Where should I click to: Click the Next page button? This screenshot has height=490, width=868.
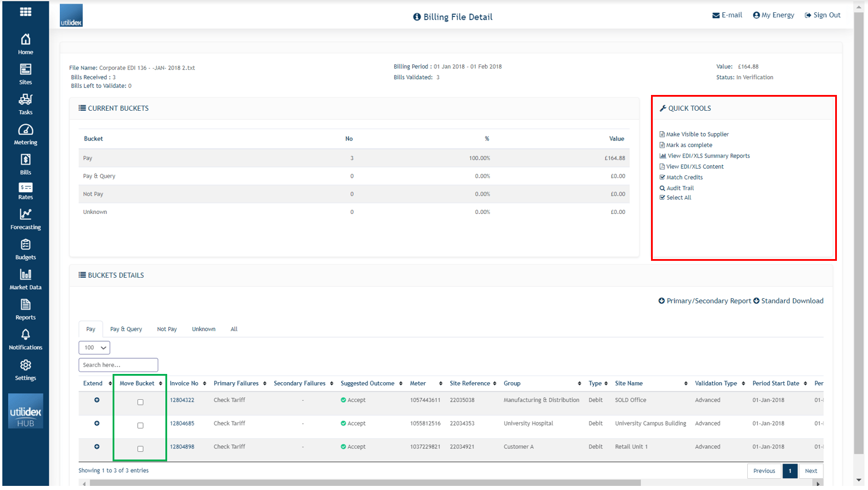[x=811, y=471]
